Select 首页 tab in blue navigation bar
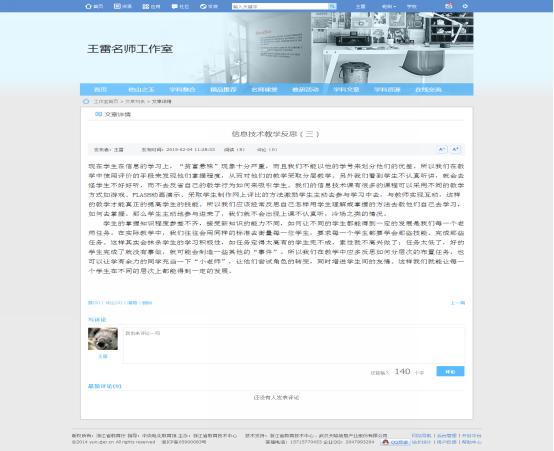 pos(100,89)
